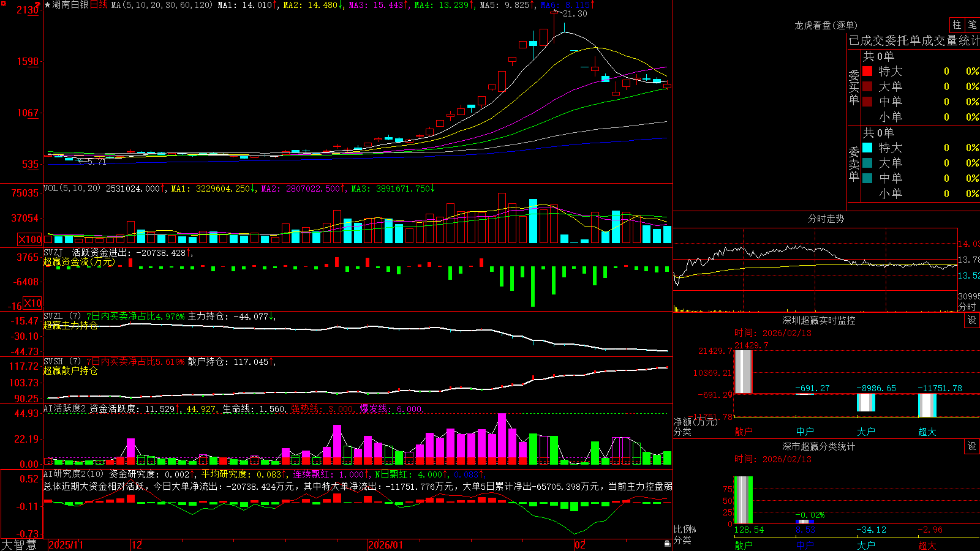Click the 大智慧 logo at bottom left
The width and height of the screenshot is (980, 551).
pos(19,545)
